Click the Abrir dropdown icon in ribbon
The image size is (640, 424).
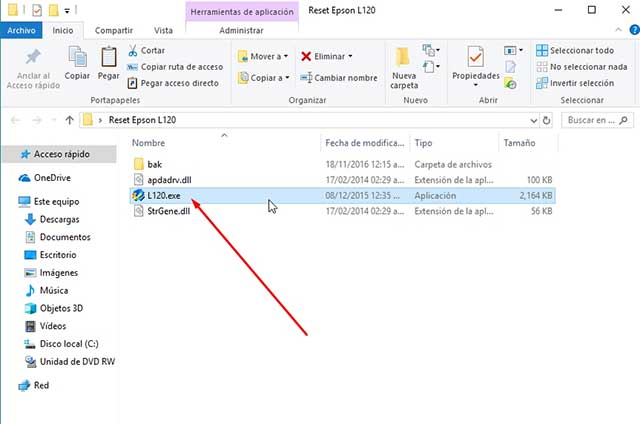(513, 51)
